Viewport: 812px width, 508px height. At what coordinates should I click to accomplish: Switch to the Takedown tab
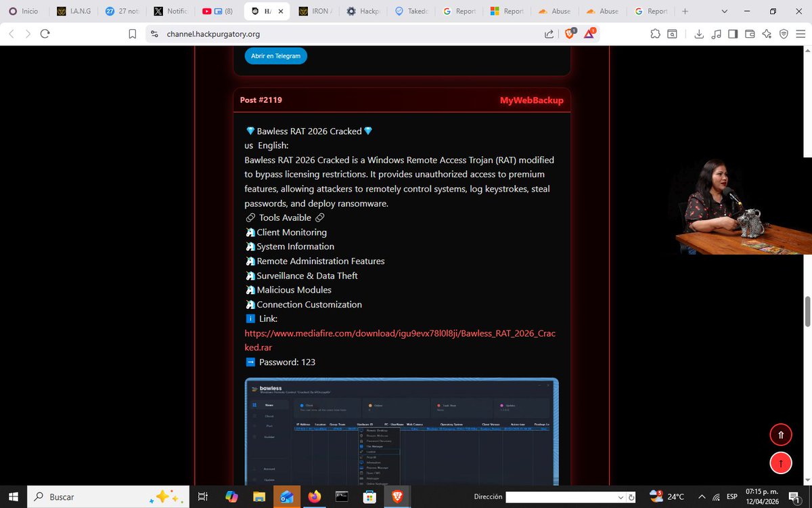413,12
